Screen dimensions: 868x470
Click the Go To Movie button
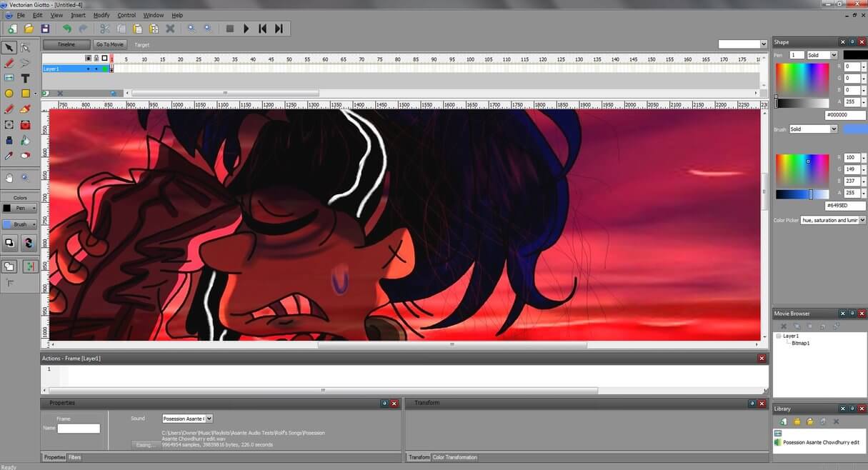[x=110, y=44]
